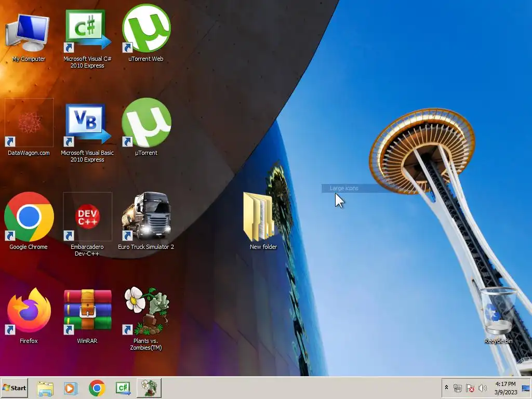Screen dimensions: 532x399
Task: Select the Firefox desktop shortcut
Action: [29, 315]
